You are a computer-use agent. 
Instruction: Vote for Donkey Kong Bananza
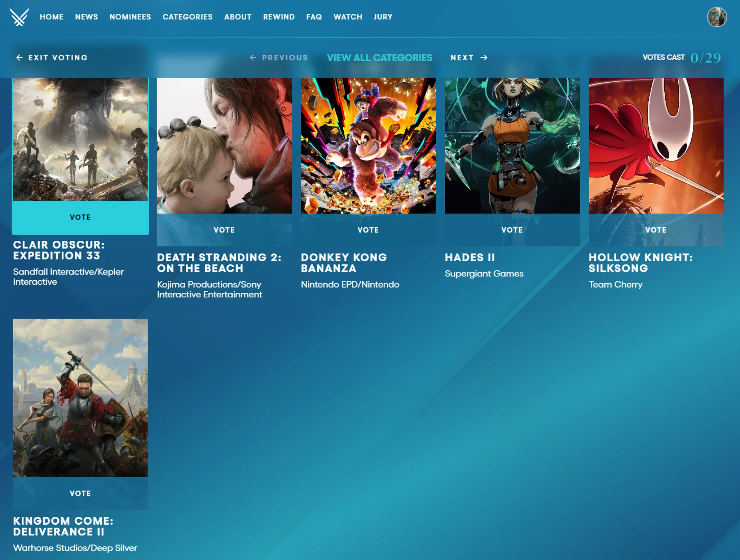(x=368, y=230)
